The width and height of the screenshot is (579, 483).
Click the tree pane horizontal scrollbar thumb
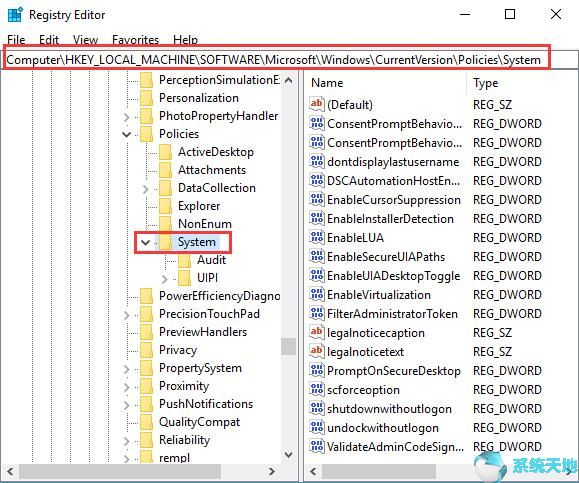[x=120, y=471]
